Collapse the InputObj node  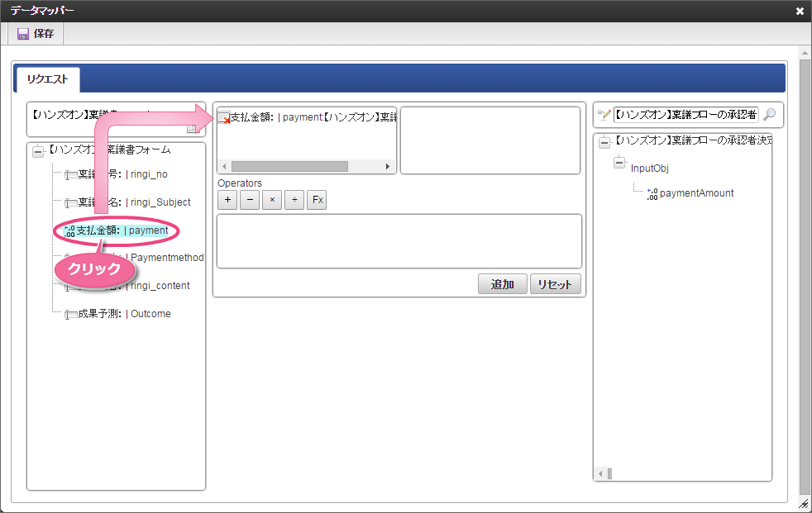point(619,163)
